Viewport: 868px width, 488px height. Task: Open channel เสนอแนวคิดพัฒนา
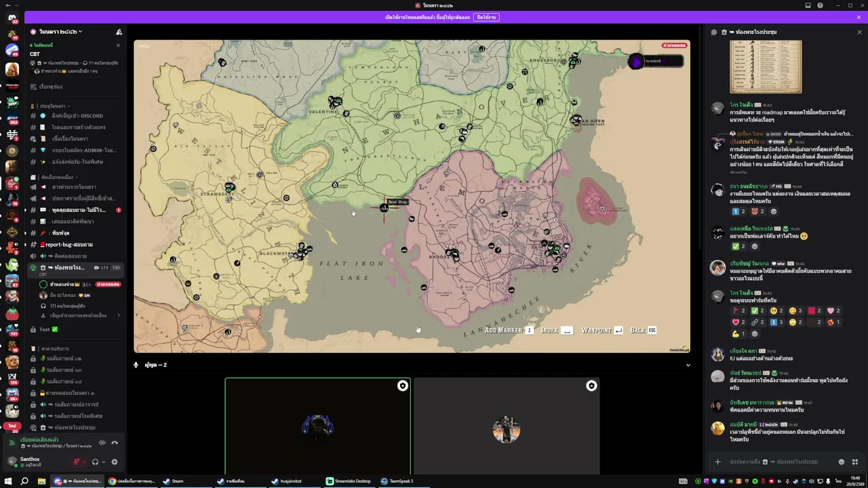(x=75, y=222)
